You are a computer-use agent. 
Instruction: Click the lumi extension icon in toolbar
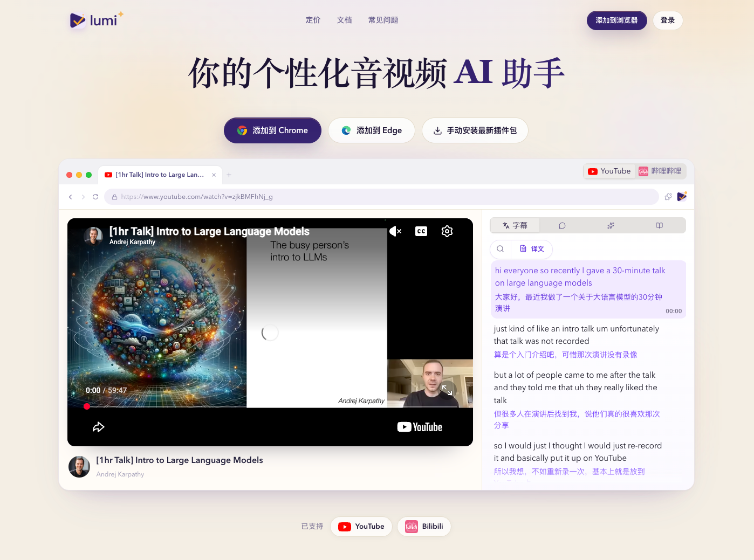pos(682,197)
